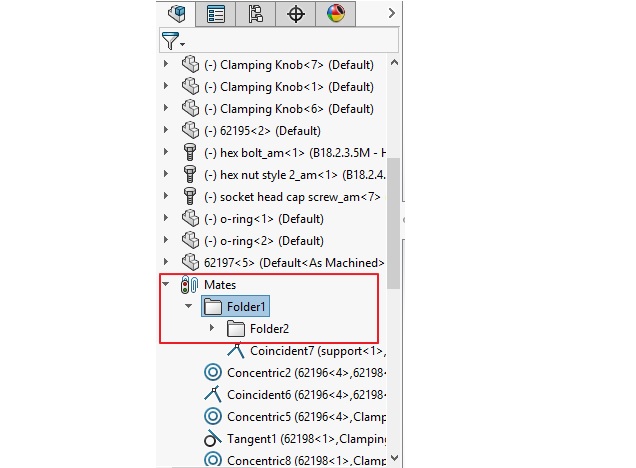Expand the Folder2 node
636x468 pixels.
pos(212,327)
